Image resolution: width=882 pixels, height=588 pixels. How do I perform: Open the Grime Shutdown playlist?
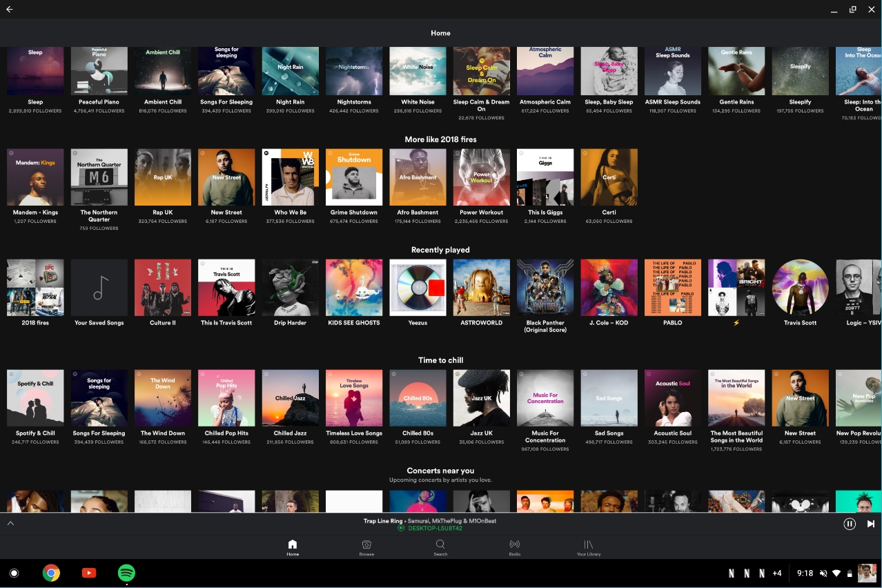click(354, 177)
